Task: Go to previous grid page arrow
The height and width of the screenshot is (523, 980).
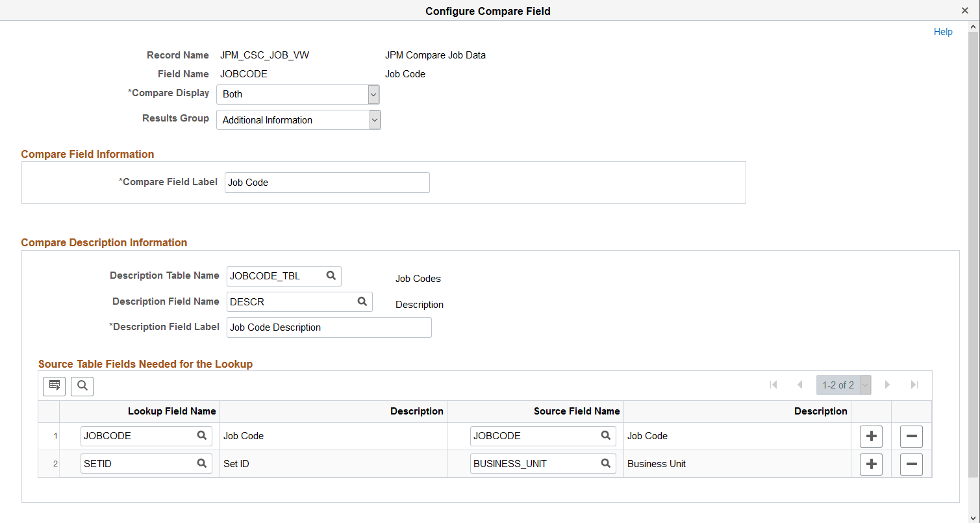Action: point(798,385)
